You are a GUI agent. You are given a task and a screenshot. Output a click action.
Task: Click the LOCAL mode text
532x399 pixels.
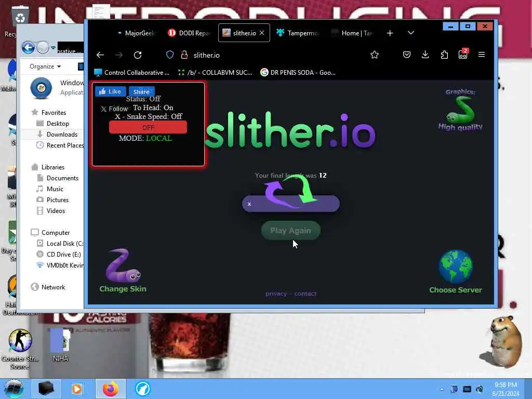(x=159, y=138)
